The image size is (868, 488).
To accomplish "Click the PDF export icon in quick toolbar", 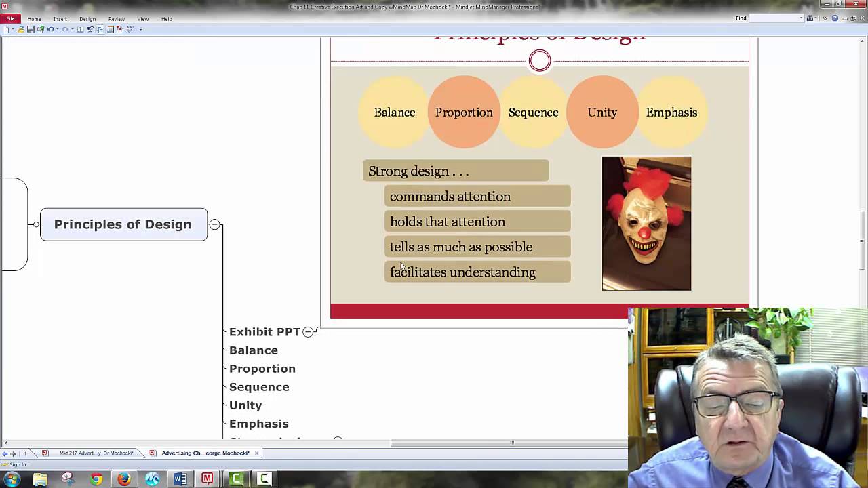I will click(x=120, y=29).
